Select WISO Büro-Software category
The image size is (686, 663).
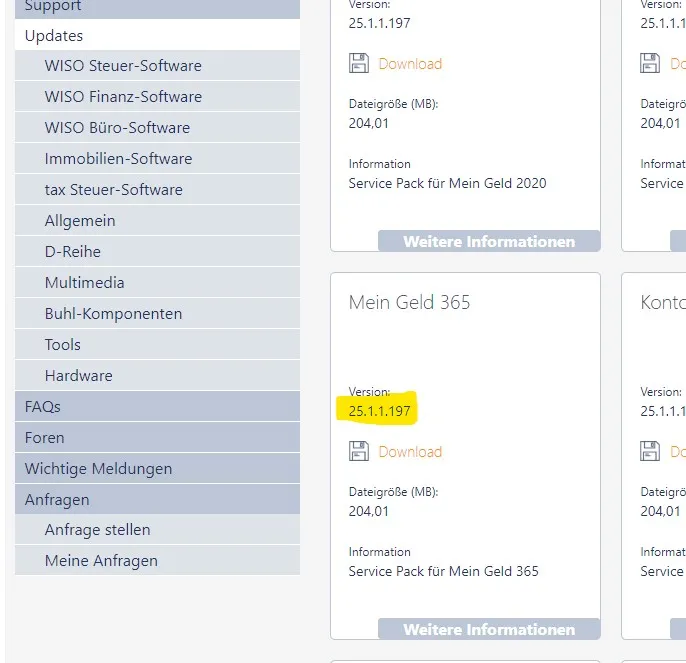[117, 128]
